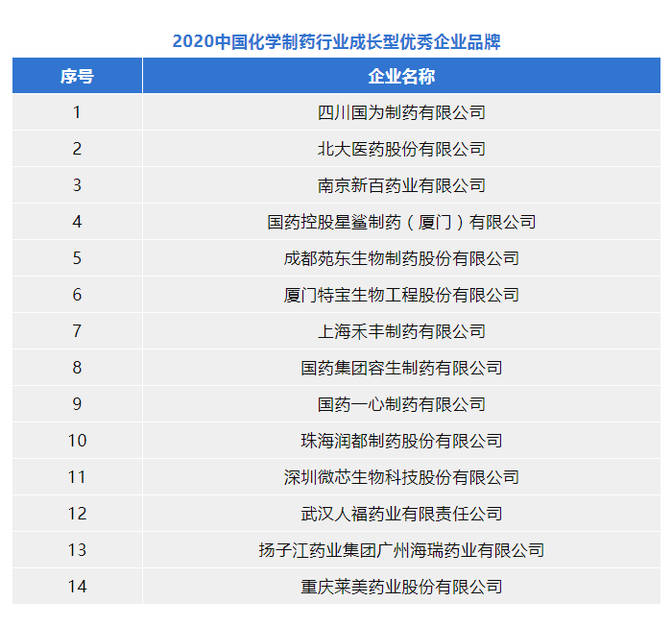Click 上海禾丰制药有限公司 company name
The image size is (672, 626).
[x=401, y=331]
